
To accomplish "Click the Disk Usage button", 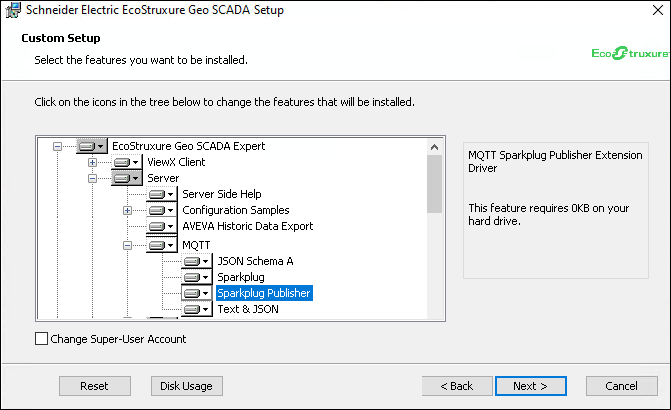I will [x=185, y=386].
